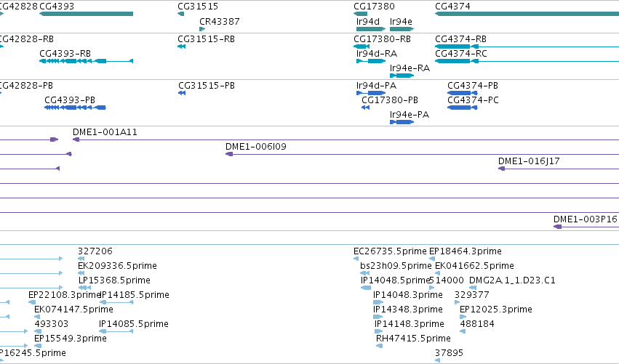Select the DME1-003P16 clone label
Image resolution: width=619 pixels, height=364 pixels.
click(x=585, y=219)
